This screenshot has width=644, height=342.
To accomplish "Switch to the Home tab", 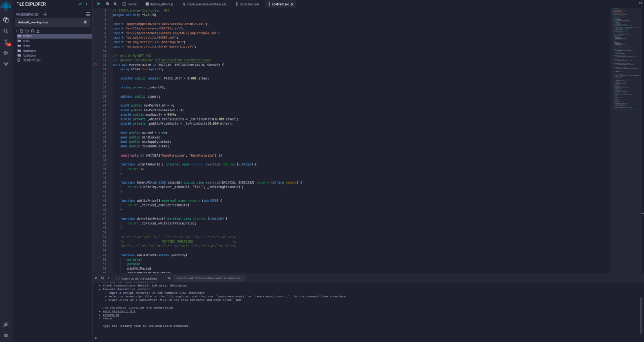I will tap(129, 4).
